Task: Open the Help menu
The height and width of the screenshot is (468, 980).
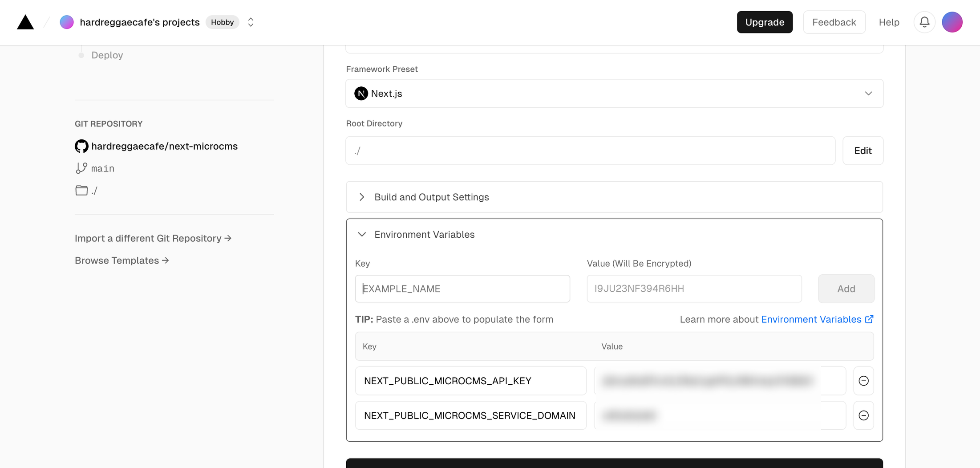Action: click(889, 22)
